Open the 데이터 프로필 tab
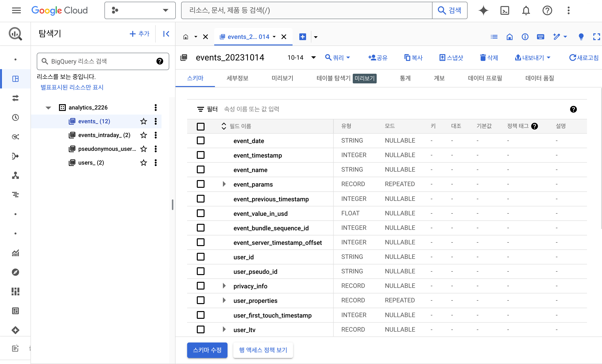 pos(485,78)
